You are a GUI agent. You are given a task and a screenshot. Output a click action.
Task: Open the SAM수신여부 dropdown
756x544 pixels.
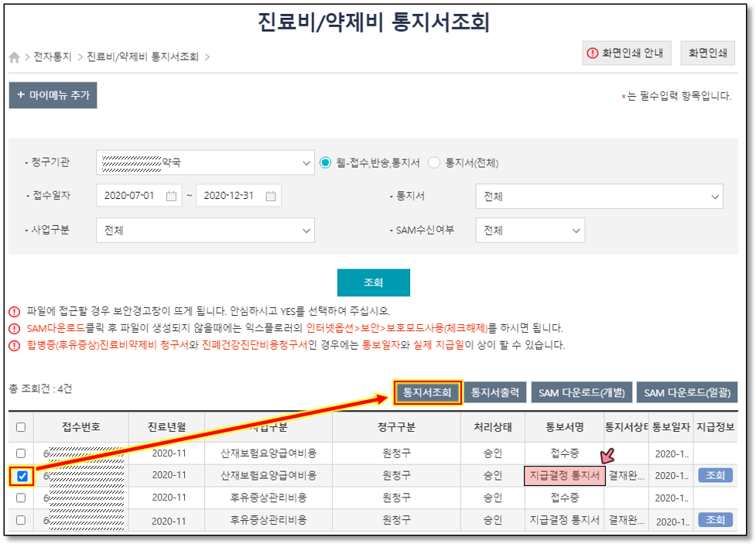[x=530, y=231]
